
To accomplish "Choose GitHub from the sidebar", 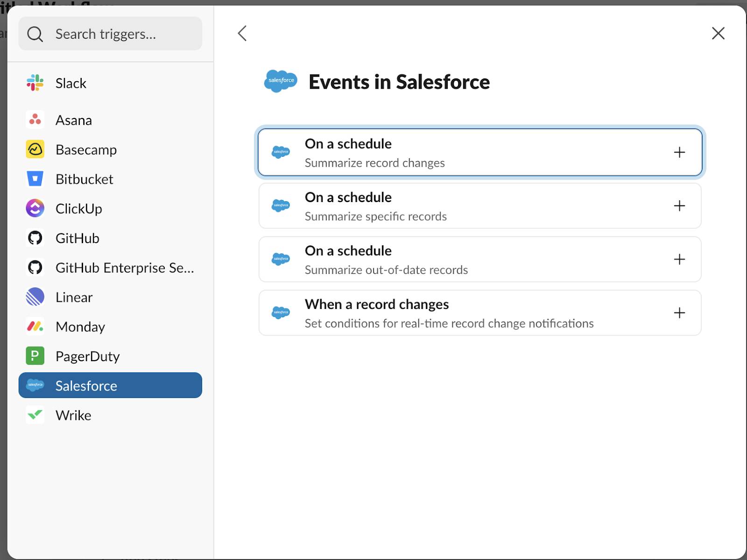I will point(110,238).
